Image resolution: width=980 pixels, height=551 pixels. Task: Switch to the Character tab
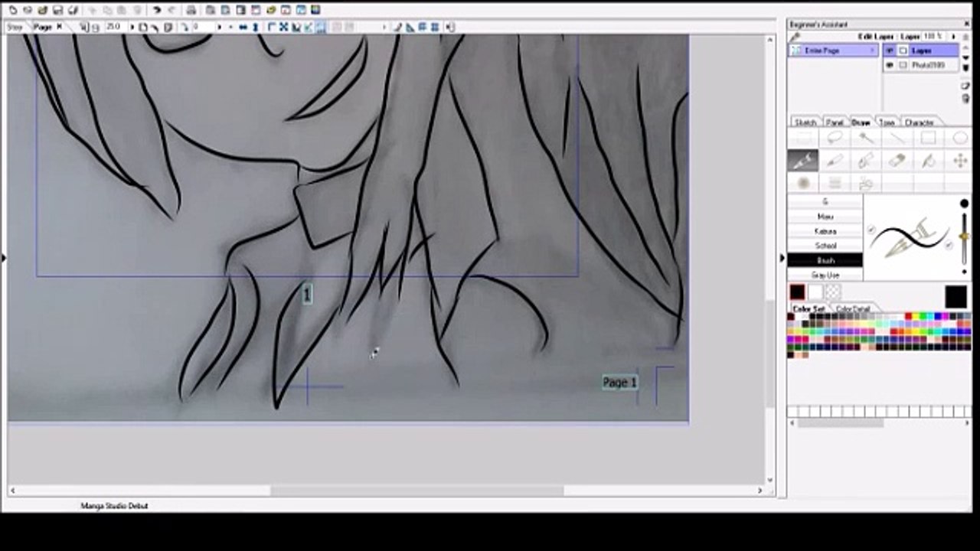(919, 122)
